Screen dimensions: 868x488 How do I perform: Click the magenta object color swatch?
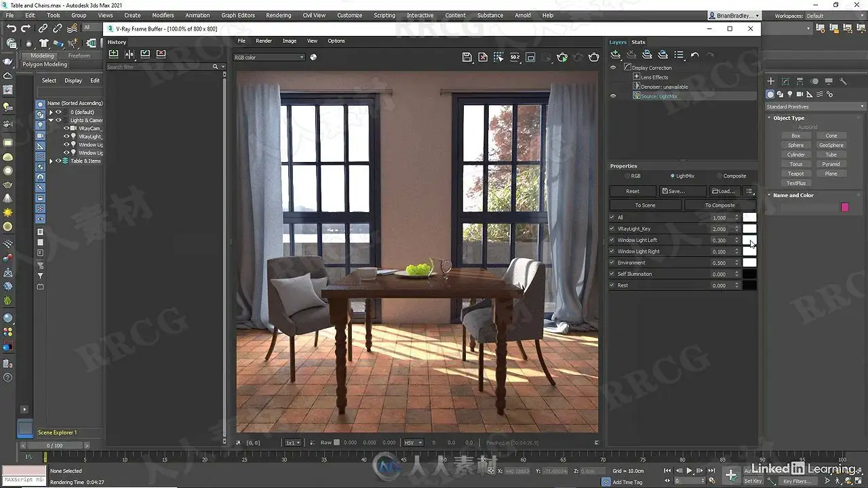(845, 207)
